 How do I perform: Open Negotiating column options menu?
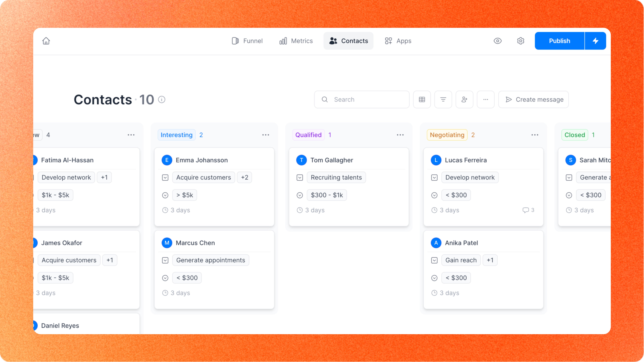(x=535, y=135)
